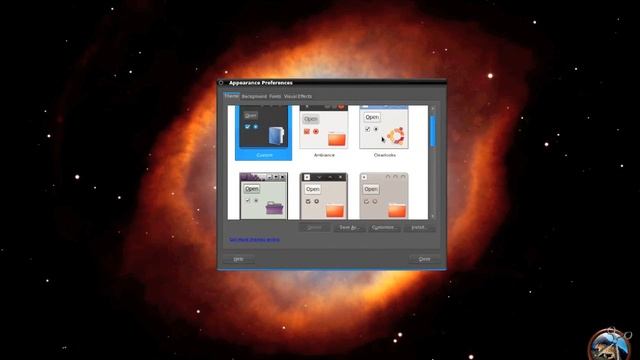Click the screenshot tool icon at desktop corner

pyautogui.click(x=609, y=344)
